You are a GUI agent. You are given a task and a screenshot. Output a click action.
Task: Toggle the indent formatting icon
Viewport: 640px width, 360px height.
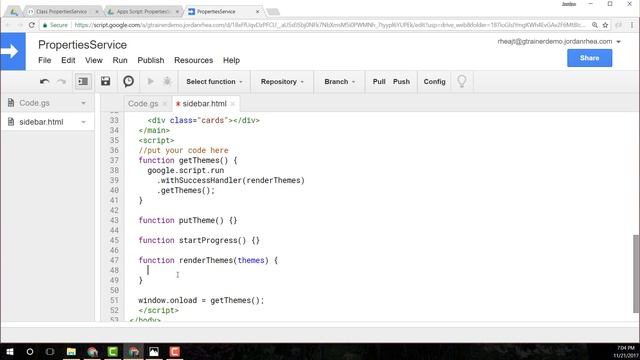[83, 81]
